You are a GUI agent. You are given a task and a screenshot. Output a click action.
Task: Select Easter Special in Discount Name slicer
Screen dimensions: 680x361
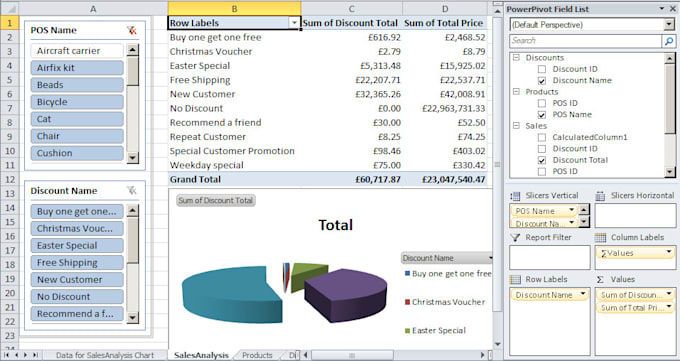tap(77, 246)
